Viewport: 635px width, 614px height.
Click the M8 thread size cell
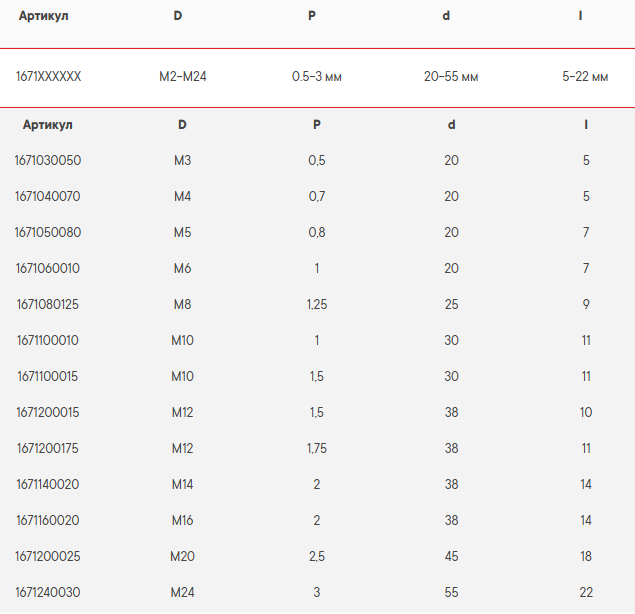(182, 304)
